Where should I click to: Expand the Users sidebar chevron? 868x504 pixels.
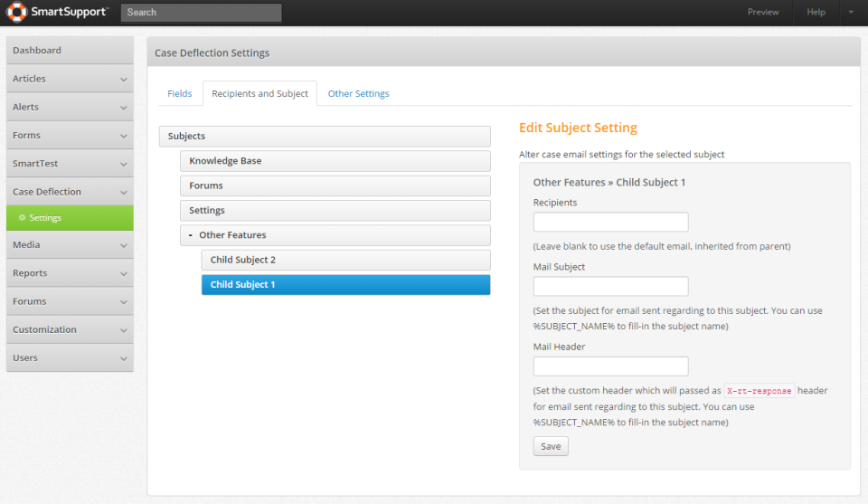click(124, 359)
